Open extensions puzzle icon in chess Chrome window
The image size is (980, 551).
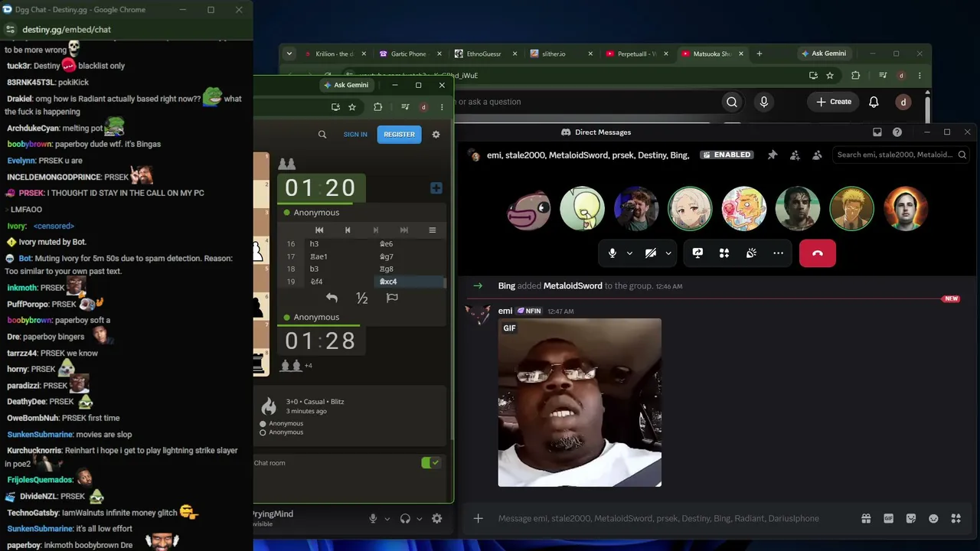377,107
